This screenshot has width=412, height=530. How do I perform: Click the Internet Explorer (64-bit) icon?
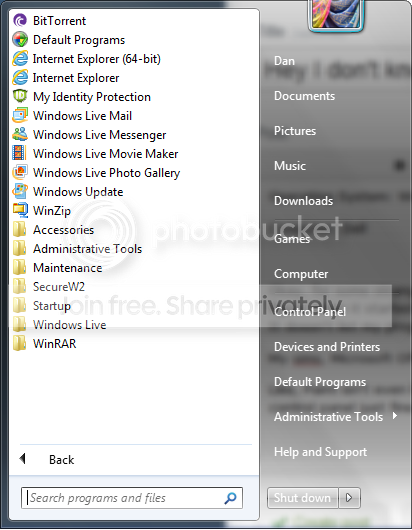click(20, 58)
